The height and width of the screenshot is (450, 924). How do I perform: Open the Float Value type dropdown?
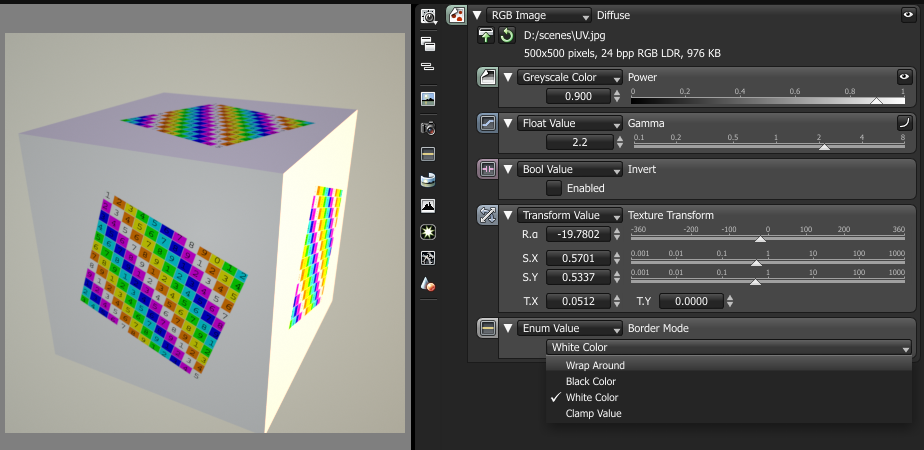[x=570, y=123]
